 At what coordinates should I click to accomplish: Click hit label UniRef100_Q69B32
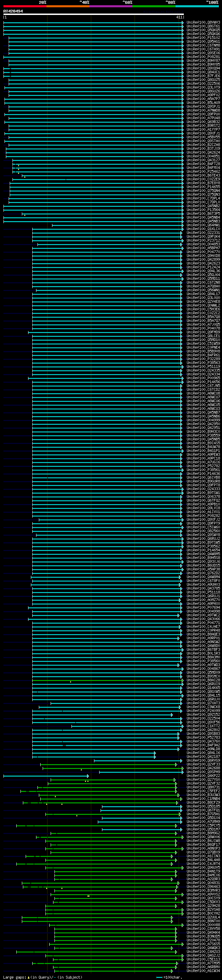(x=203, y=122)
